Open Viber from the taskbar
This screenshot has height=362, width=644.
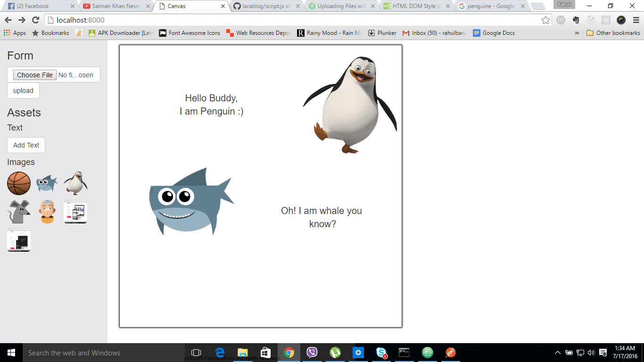(312, 353)
